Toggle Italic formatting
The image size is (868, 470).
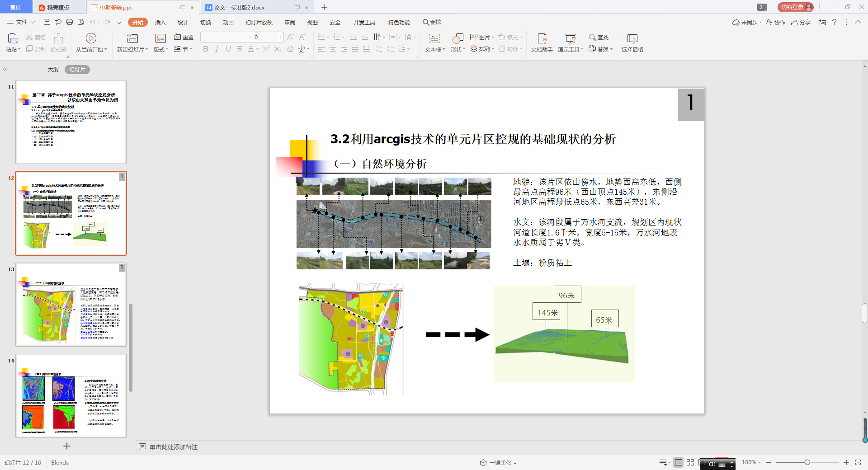click(x=217, y=49)
